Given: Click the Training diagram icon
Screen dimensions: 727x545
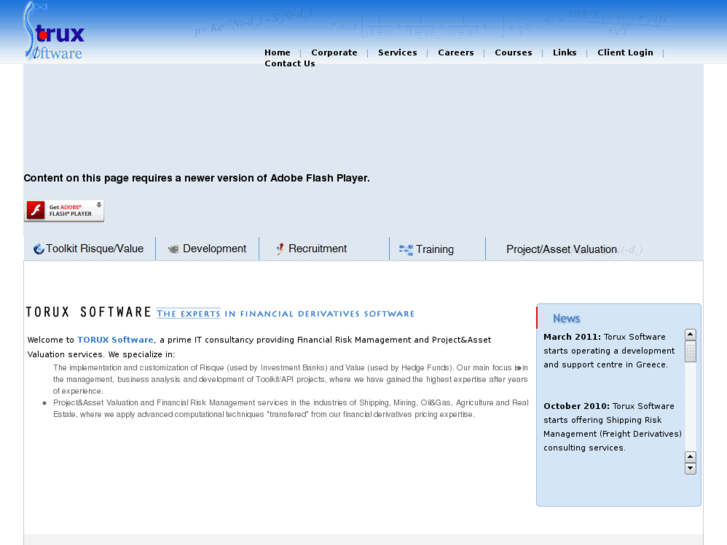Looking at the screenshot, I should pyautogui.click(x=406, y=250).
